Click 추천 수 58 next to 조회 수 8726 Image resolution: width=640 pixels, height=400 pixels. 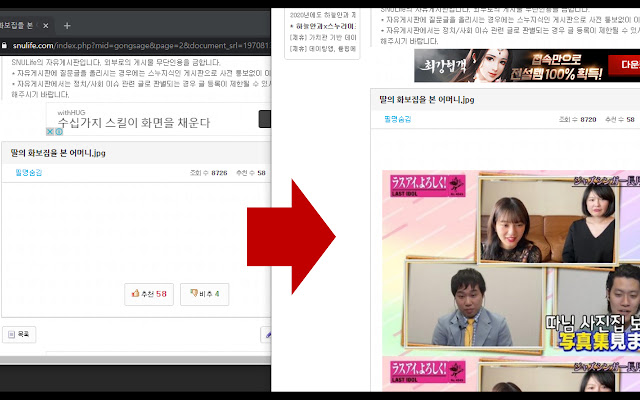pos(251,173)
